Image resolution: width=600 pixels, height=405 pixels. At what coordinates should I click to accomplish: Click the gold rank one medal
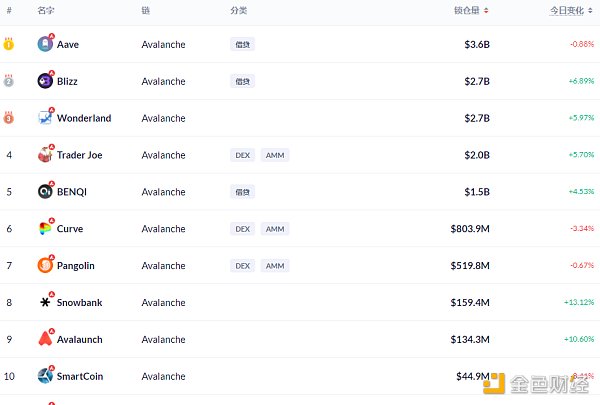9,44
